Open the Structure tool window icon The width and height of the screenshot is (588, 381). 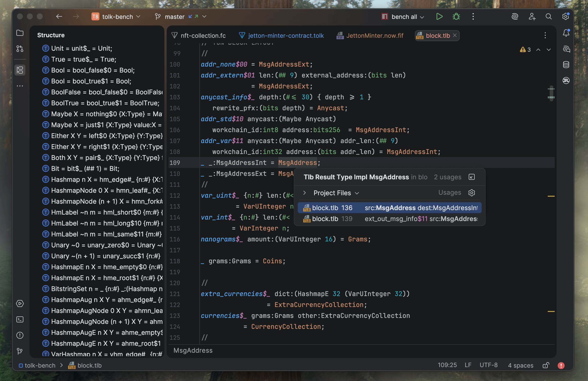pos(20,70)
